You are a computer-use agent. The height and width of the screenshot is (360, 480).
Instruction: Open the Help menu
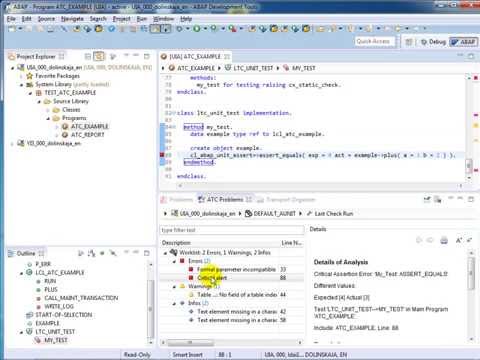click(186, 19)
